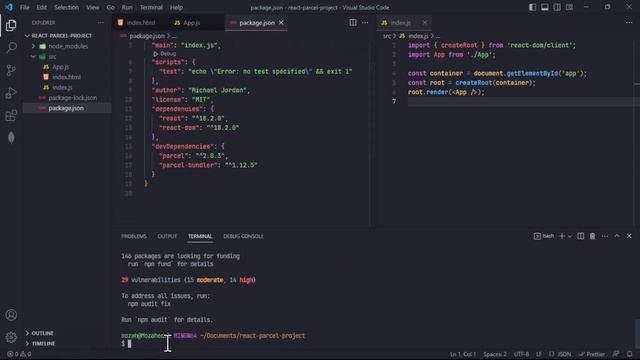This screenshot has width=640, height=360.
Task: Open the Terminal menu
Action: (151, 7)
